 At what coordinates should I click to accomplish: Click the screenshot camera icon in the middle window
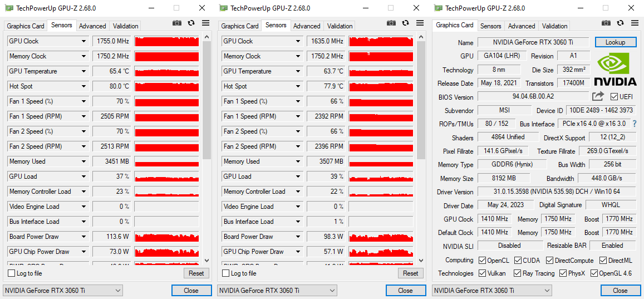tap(391, 23)
